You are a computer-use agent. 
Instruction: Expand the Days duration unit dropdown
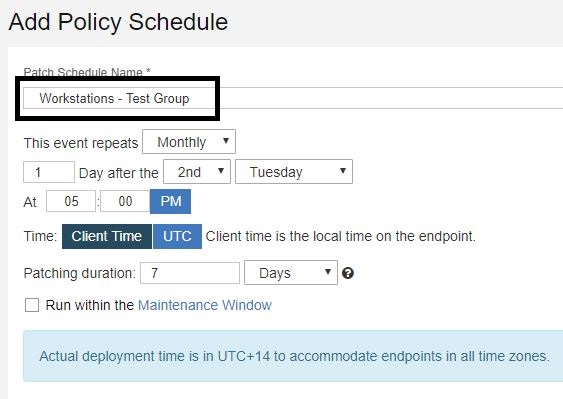291,273
